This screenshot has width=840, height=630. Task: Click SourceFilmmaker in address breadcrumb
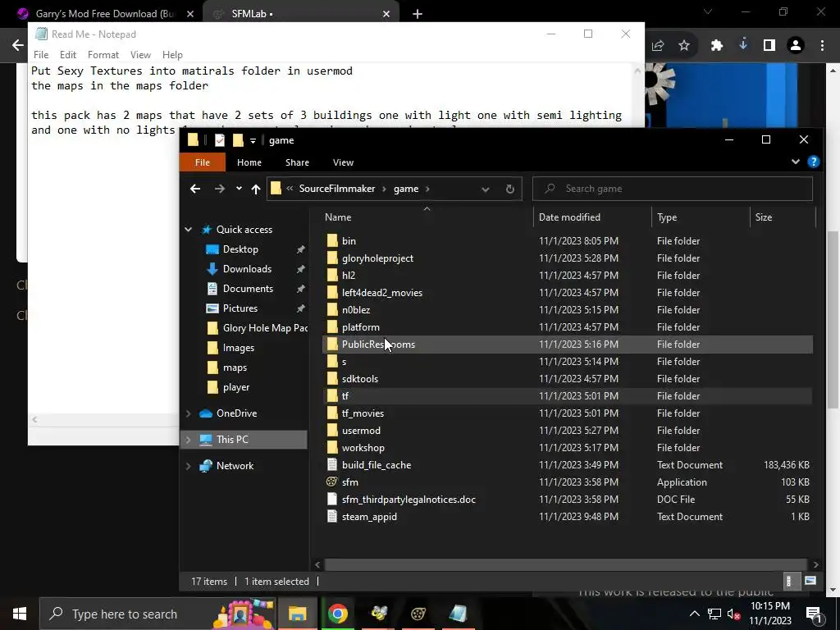[x=337, y=189]
